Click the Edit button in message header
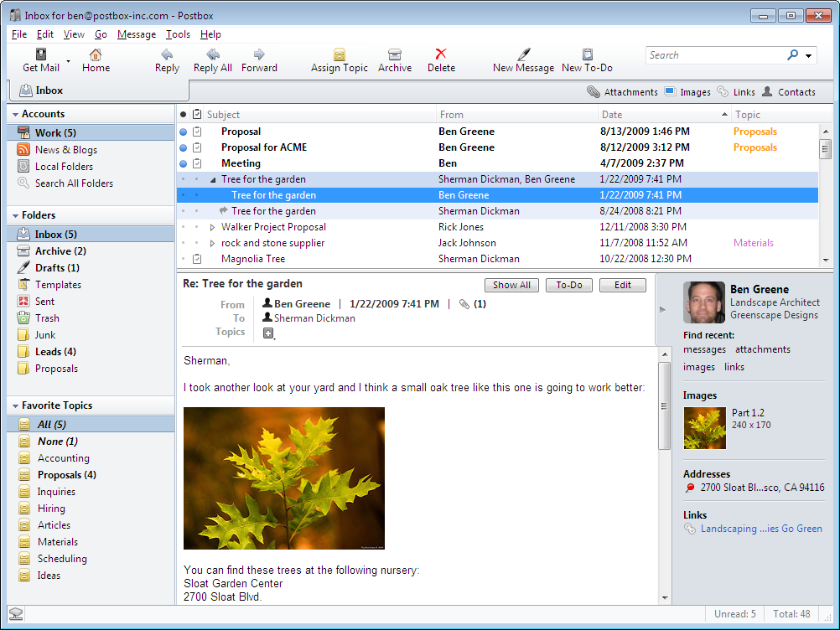The width and height of the screenshot is (840, 630). point(623,286)
